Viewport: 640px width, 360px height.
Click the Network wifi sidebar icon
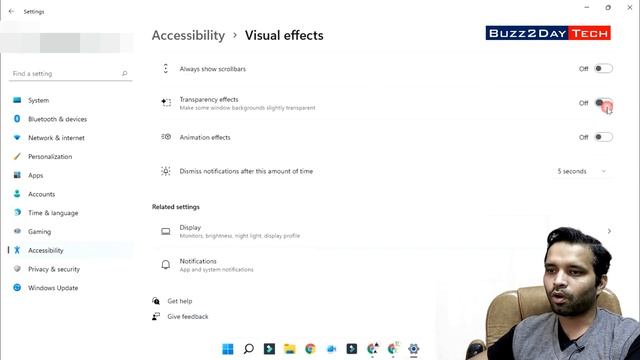click(x=17, y=138)
